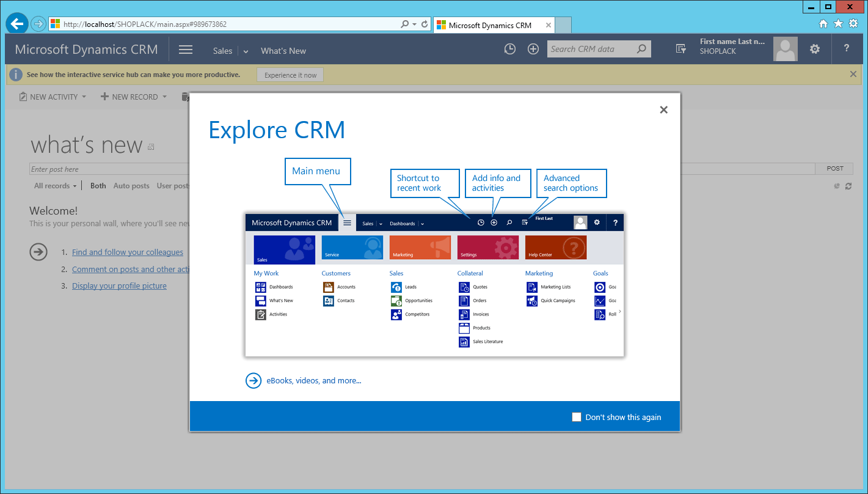Image resolution: width=868 pixels, height=494 pixels.
Task: Open the browser Tools gear icon
Action: (x=853, y=23)
